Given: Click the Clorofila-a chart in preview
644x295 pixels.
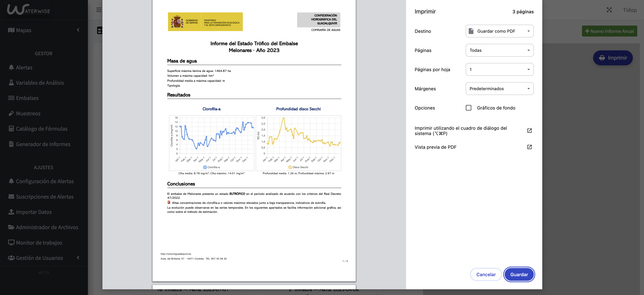Looking at the screenshot, I should (x=211, y=143).
